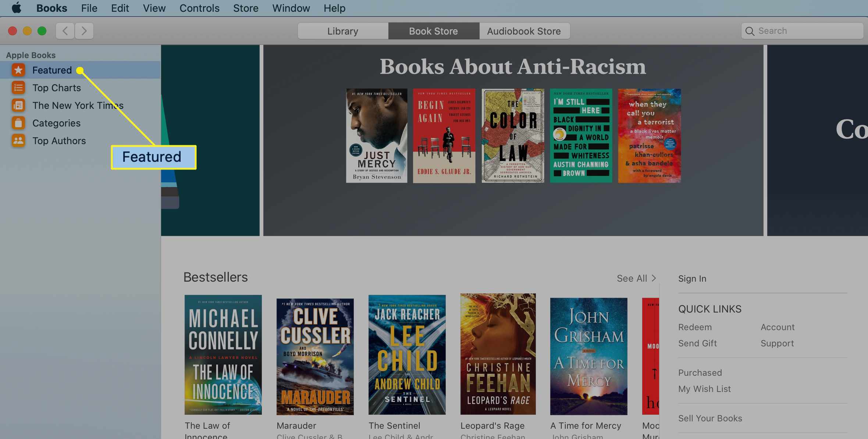
Task: Open the Window menu
Action: click(x=291, y=8)
